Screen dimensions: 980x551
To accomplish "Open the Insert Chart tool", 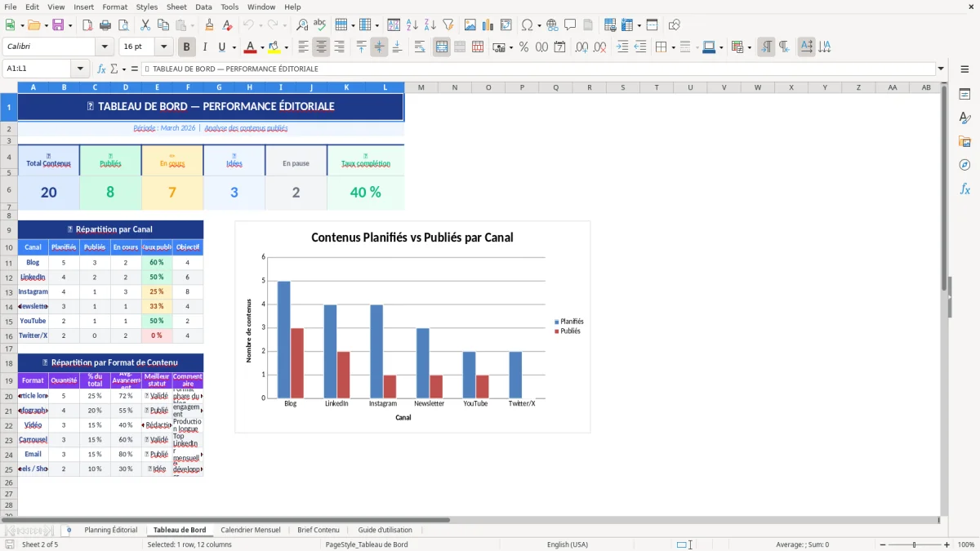I will (488, 24).
